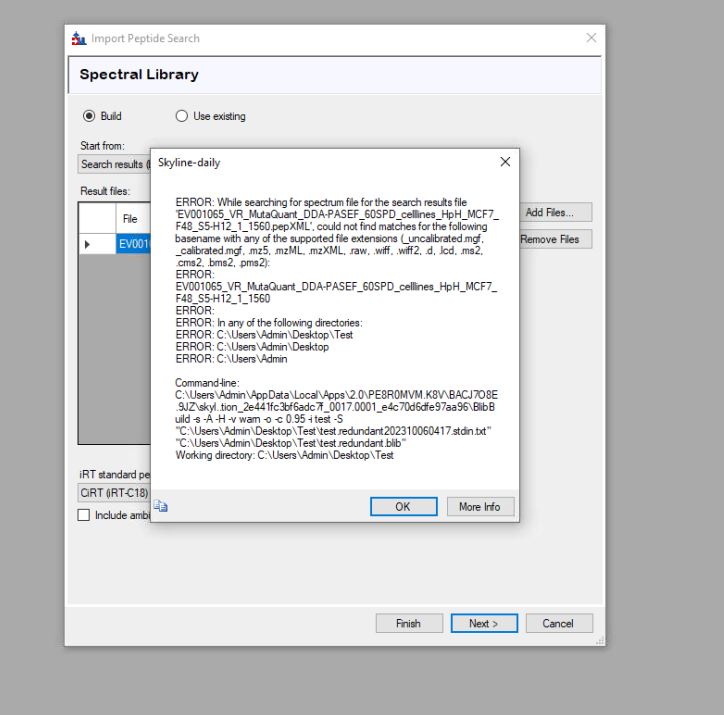Click the copy icon at the dialog's bottom left
Image resolution: width=724 pixels, height=715 pixels.
162,507
